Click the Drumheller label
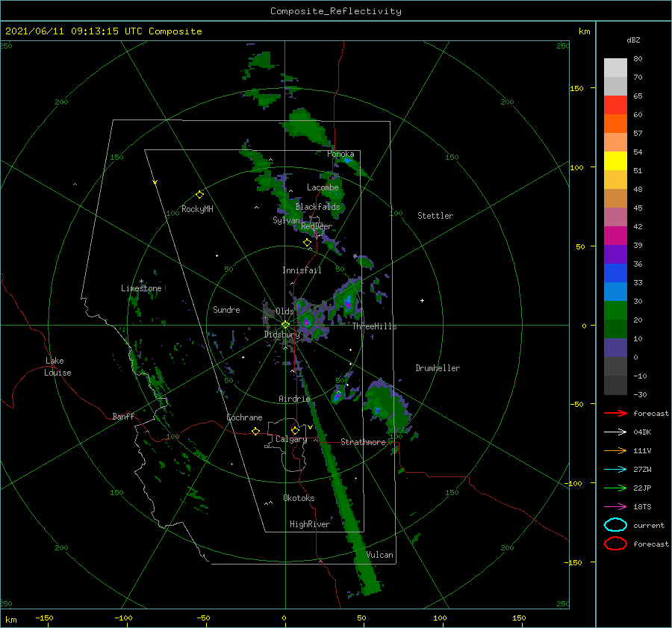This screenshot has width=672, height=628. [x=438, y=368]
